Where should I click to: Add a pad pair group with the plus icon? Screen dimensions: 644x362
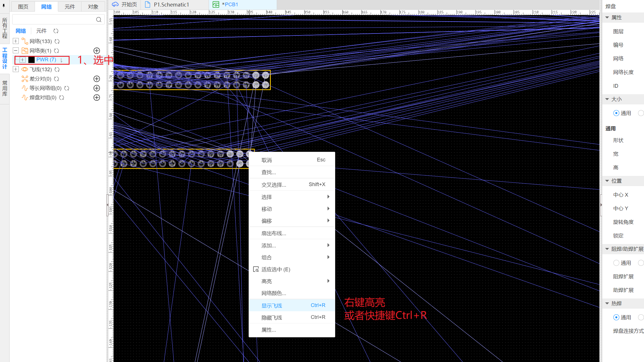[97, 98]
